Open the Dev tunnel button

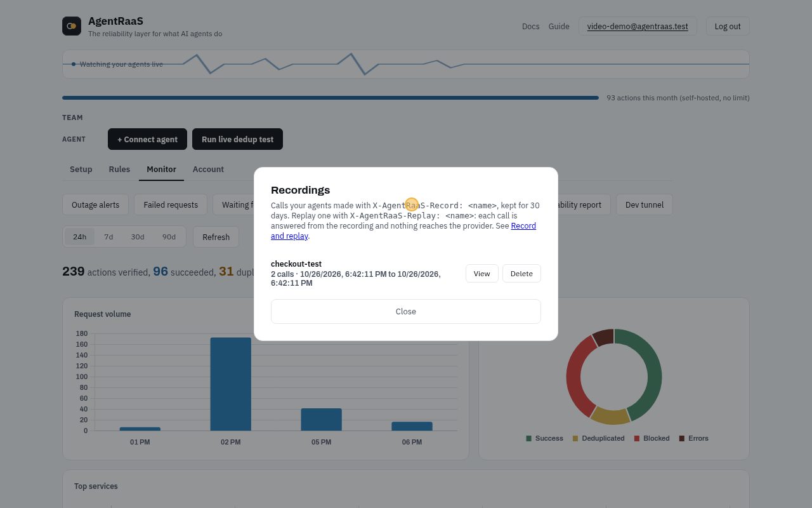pos(645,205)
